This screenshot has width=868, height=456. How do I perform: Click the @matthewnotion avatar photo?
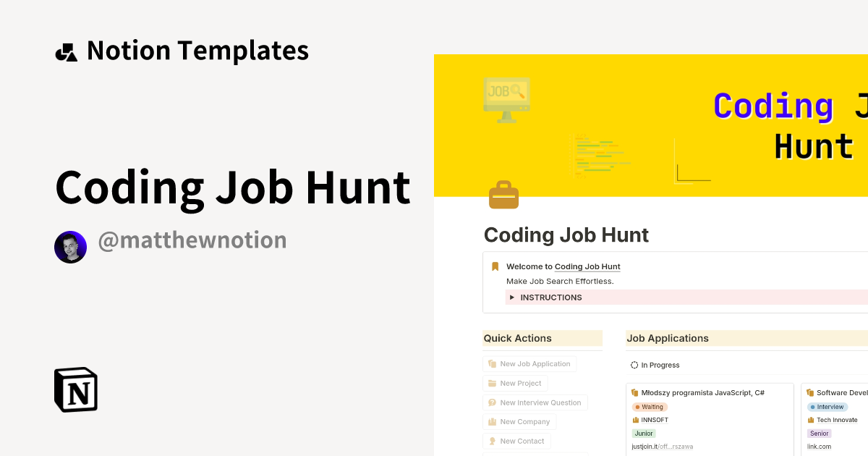click(70, 247)
